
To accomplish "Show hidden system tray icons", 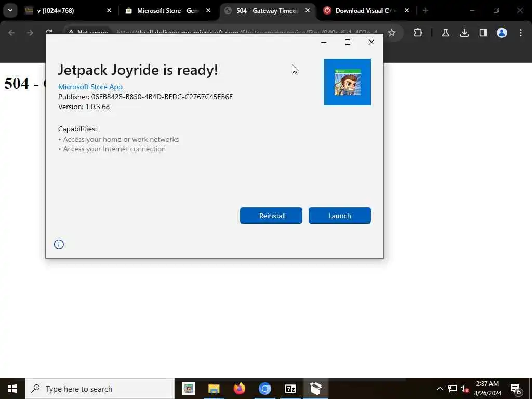I will [x=440, y=389].
